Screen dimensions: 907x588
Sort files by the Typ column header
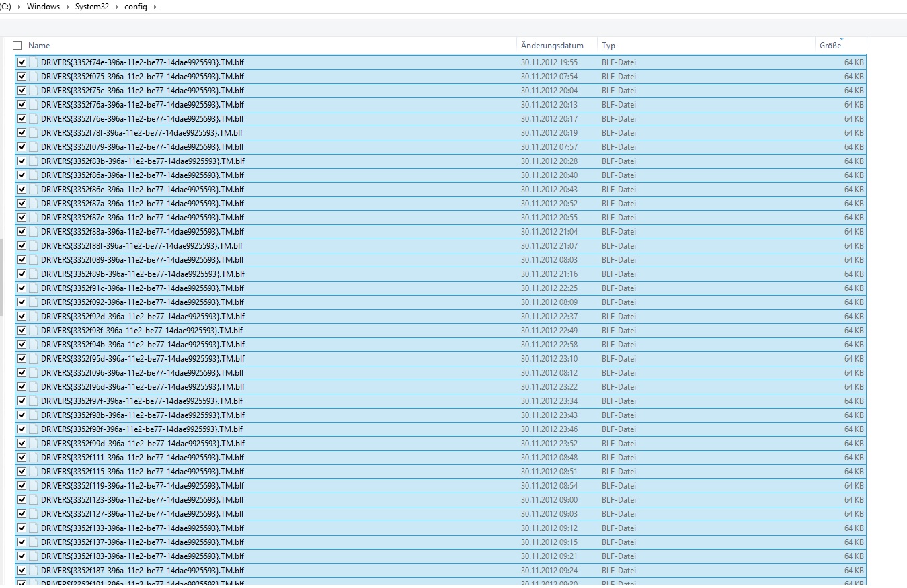(608, 46)
